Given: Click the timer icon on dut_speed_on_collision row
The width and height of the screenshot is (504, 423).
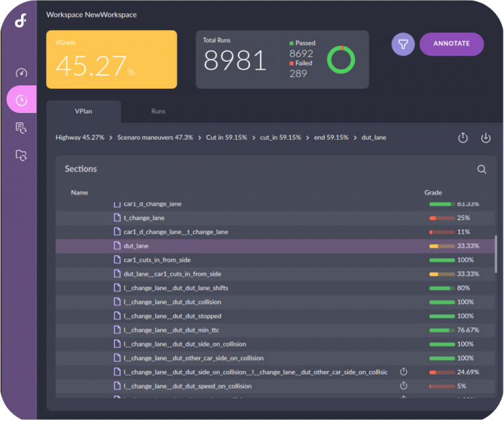Looking at the screenshot, I should [x=404, y=386].
